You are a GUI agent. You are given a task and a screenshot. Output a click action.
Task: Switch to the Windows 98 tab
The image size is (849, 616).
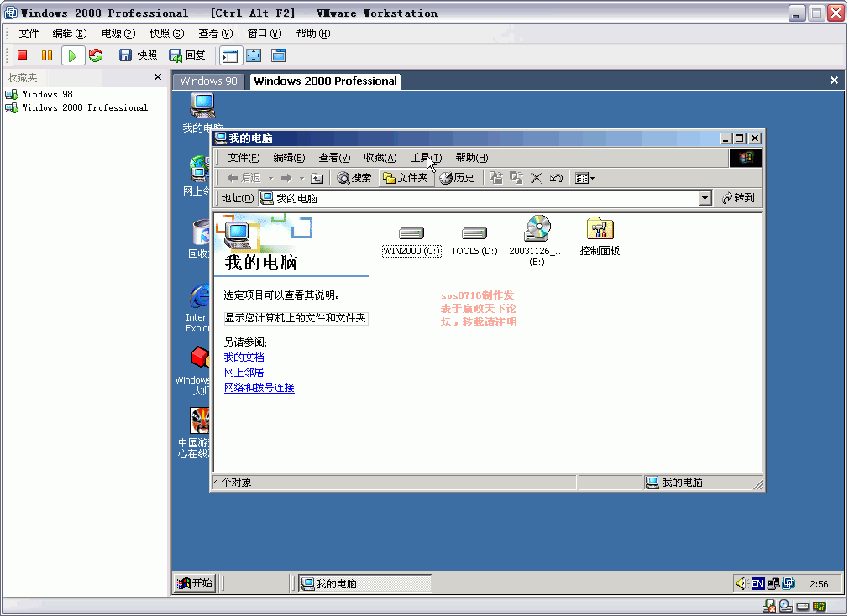pos(208,81)
